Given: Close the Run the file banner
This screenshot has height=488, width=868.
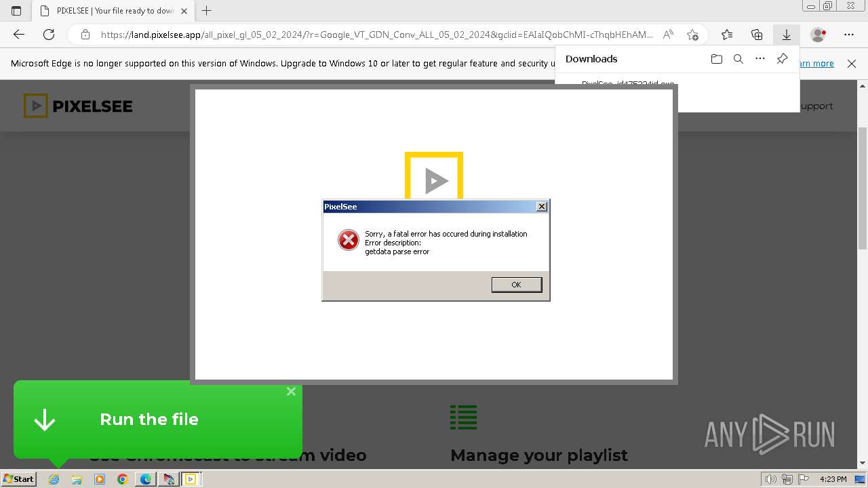Looking at the screenshot, I should [x=291, y=391].
